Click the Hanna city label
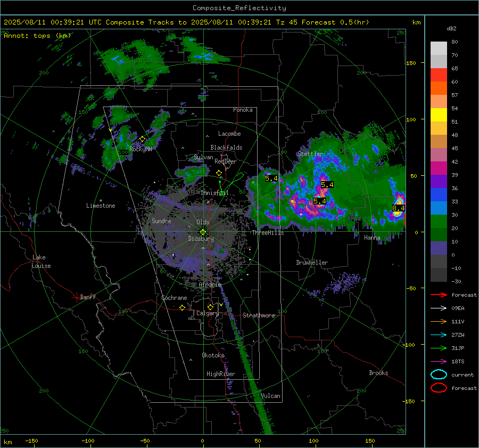 tap(372, 238)
